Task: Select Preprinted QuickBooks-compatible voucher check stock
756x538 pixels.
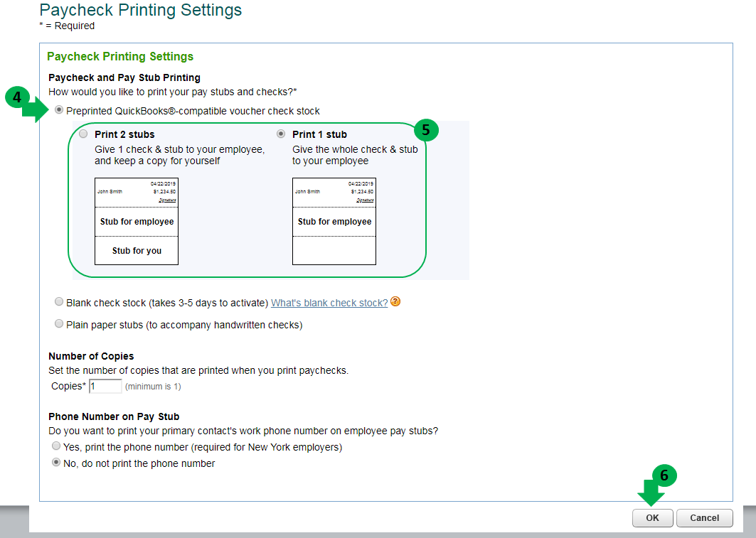Action: 59,110
